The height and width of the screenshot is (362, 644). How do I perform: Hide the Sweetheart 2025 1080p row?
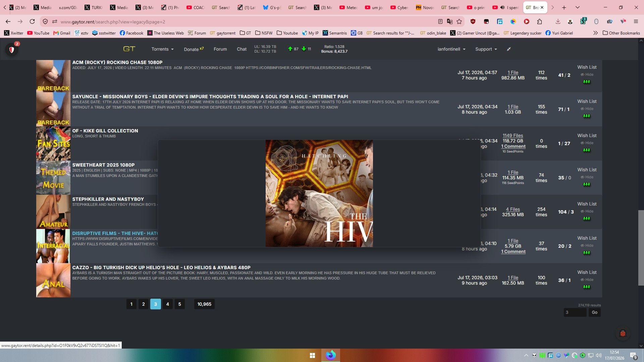pyautogui.click(x=587, y=177)
